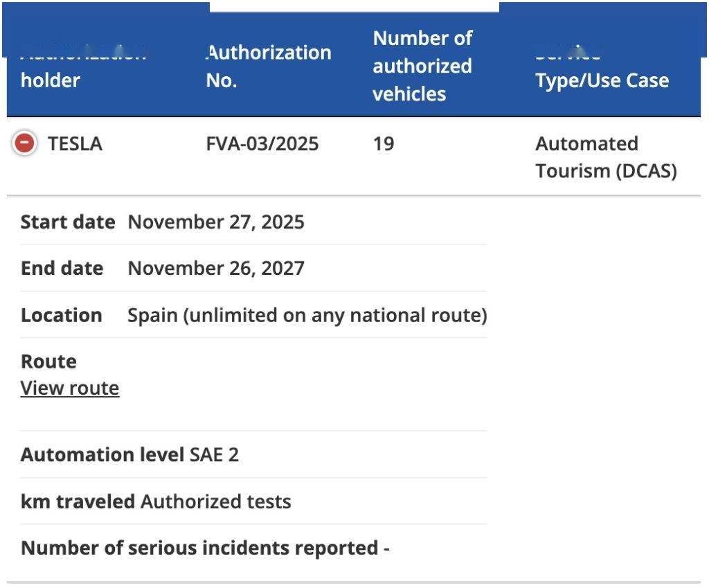The height and width of the screenshot is (588, 709).
Task: Select the Spain unlimited national route text
Action: click(307, 315)
